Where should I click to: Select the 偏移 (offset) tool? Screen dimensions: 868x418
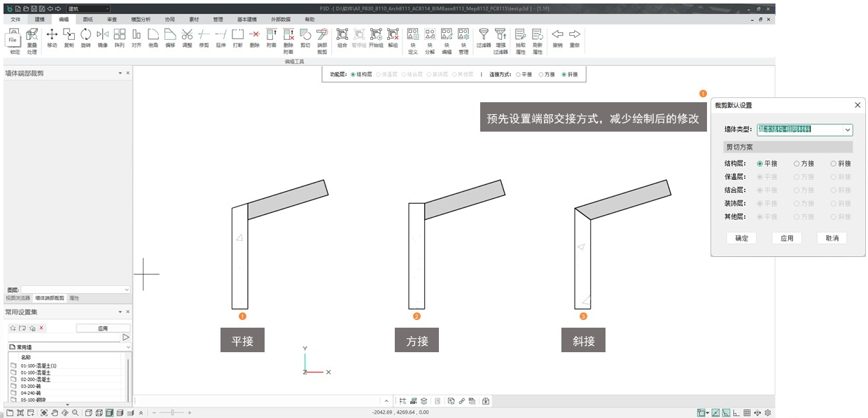tap(170, 39)
